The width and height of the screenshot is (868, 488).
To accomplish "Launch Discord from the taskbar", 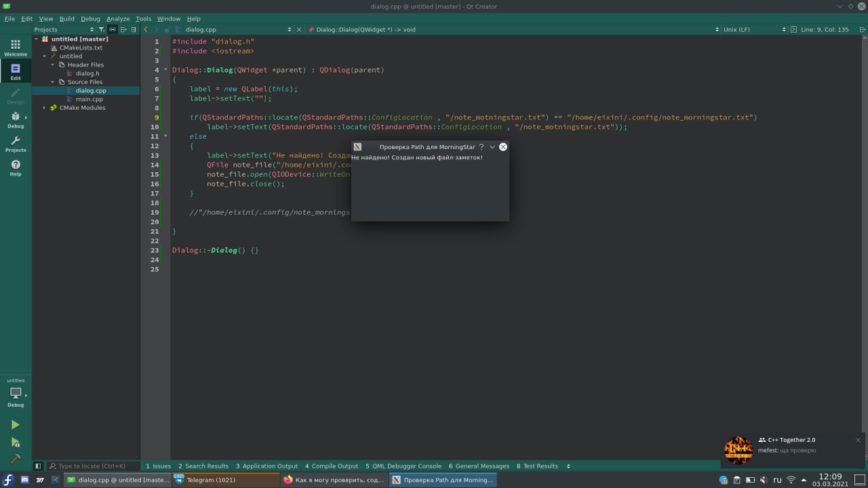I will [24, 480].
